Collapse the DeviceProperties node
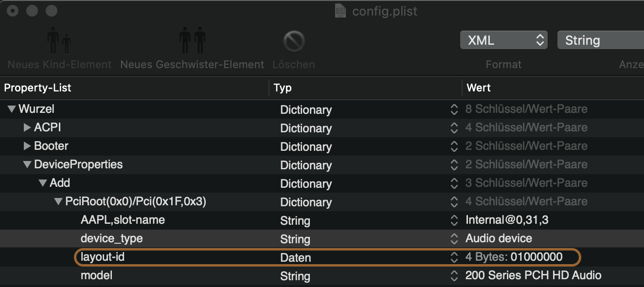644x287 pixels. (x=27, y=165)
